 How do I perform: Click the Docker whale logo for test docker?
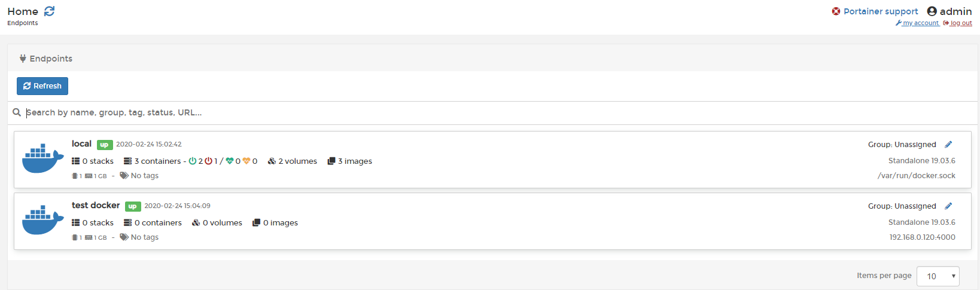pos(42,220)
